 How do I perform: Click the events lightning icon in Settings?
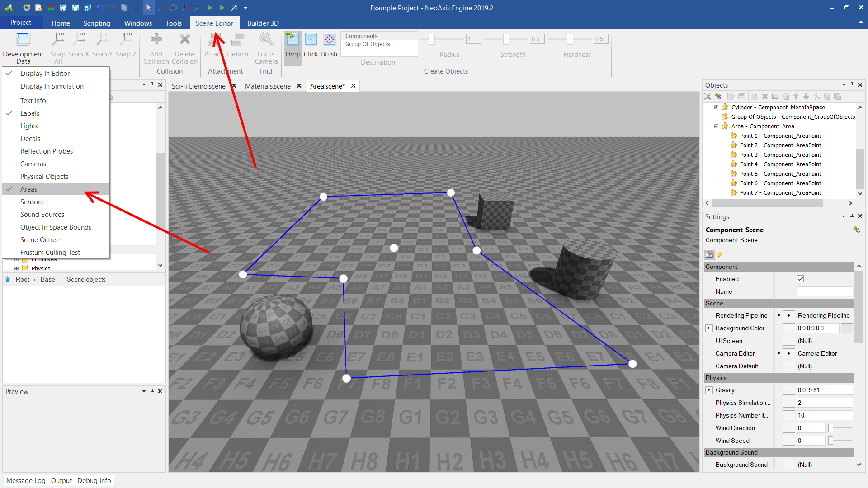coord(720,255)
